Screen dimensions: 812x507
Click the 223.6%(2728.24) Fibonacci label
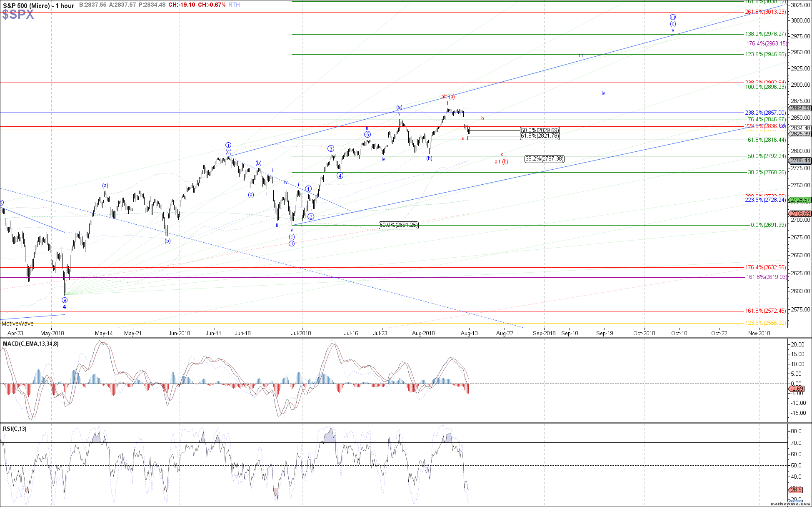tap(765, 200)
